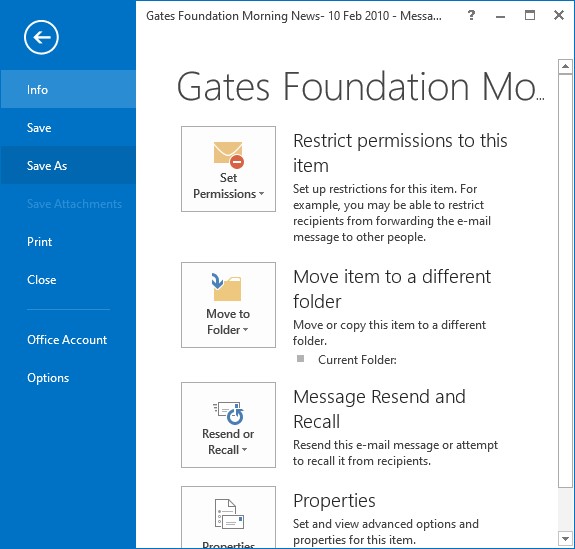Viewport: 575px width, 549px height.
Task: Open the Move to Folder dropdown button
Action: coord(228,305)
